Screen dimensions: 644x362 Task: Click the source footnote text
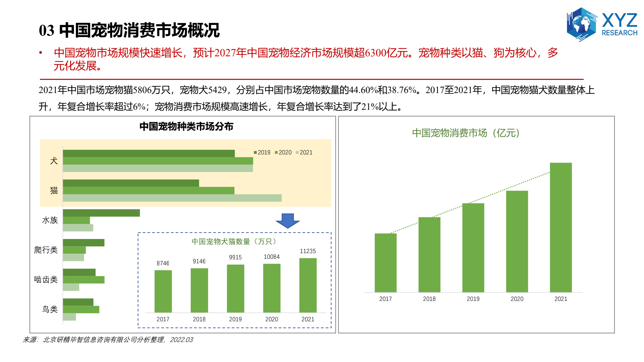pyautogui.click(x=108, y=340)
